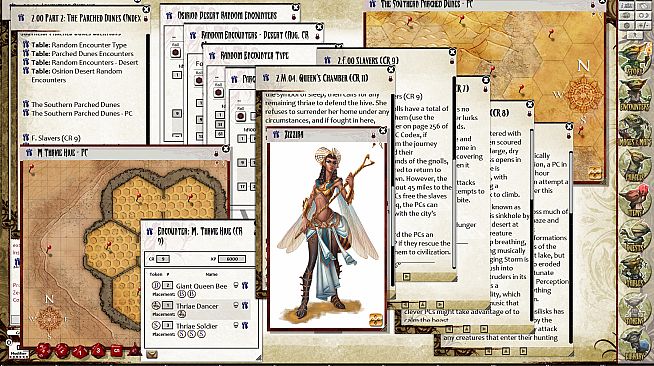
Task: Toggle identification icon for Giant Queen Bee
Action: coord(236,286)
